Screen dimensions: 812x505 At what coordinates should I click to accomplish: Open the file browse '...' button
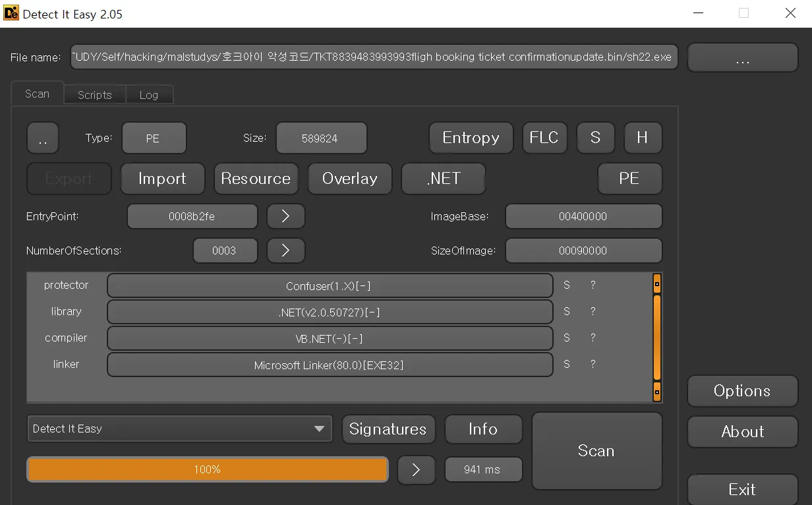[x=743, y=58]
